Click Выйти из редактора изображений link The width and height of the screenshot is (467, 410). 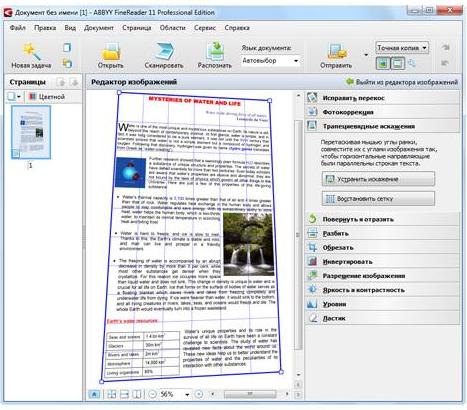[x=402, y=82]
